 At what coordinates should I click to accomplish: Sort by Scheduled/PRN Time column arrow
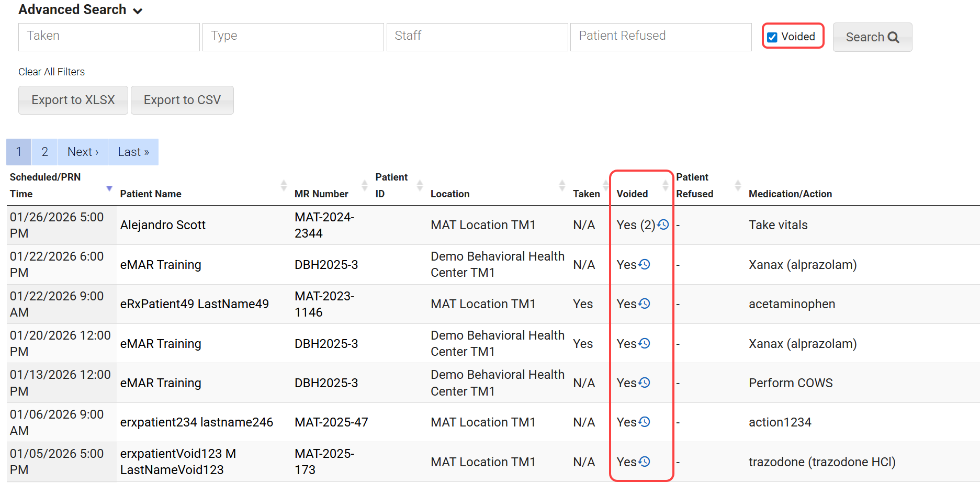(109, 188)
